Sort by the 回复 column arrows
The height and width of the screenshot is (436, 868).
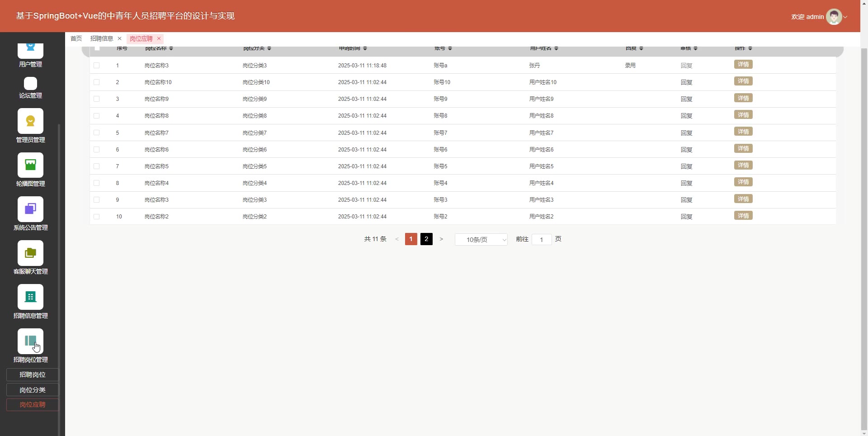click(x=641, y=48)
